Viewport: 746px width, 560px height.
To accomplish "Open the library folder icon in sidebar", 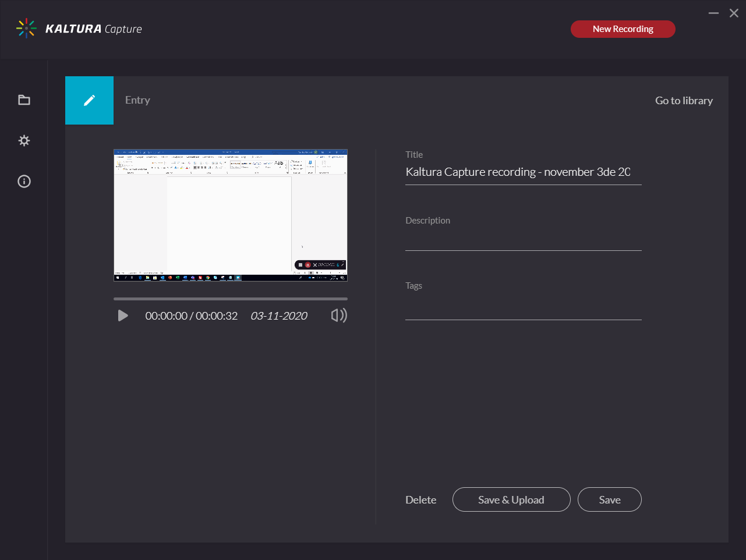I will coord(24,100).
